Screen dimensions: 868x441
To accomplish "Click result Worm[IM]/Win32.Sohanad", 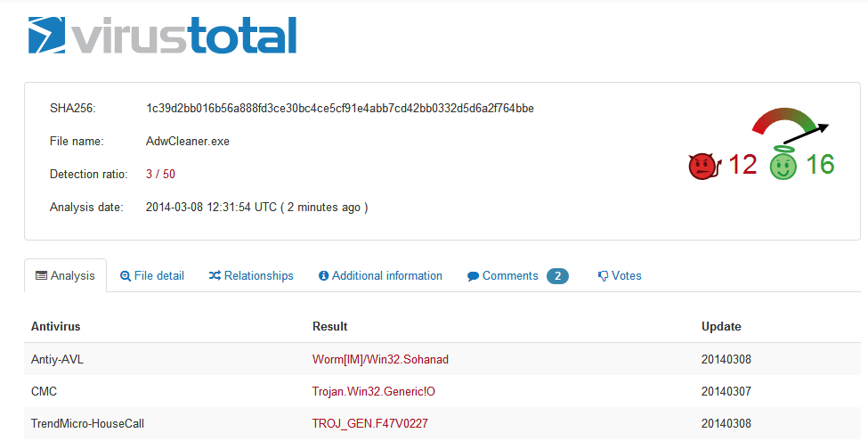I will [380, 359].
